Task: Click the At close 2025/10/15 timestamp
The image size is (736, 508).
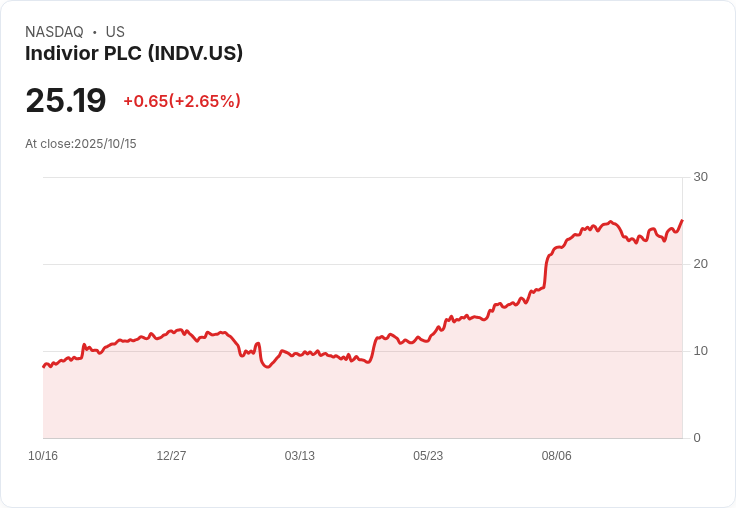Action: point(81,144)
